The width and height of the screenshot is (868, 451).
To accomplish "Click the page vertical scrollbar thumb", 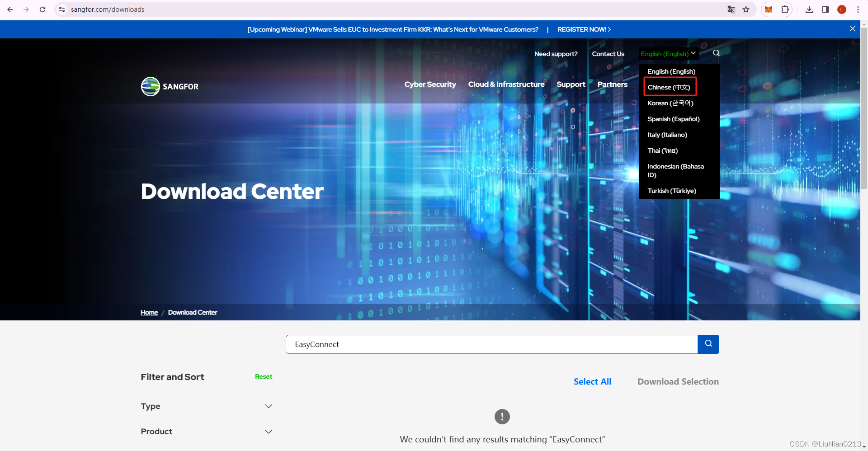I will tap(864, 108).
